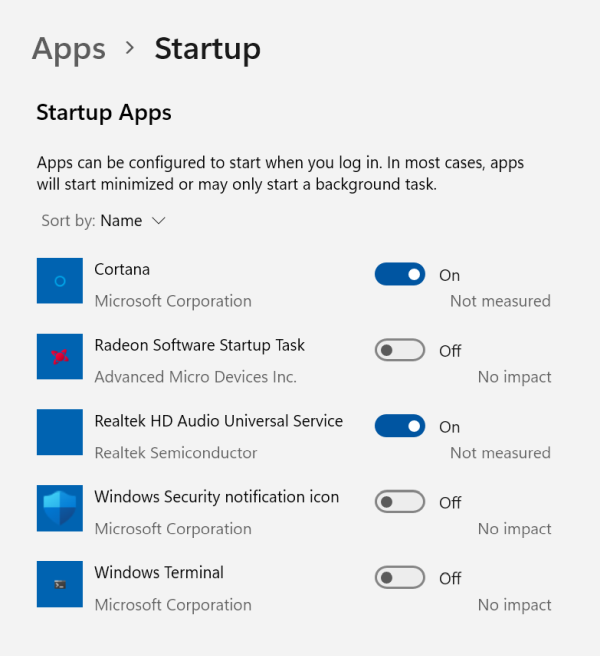Click Radeon Software Startup Task label

click(x=199, y=345)
